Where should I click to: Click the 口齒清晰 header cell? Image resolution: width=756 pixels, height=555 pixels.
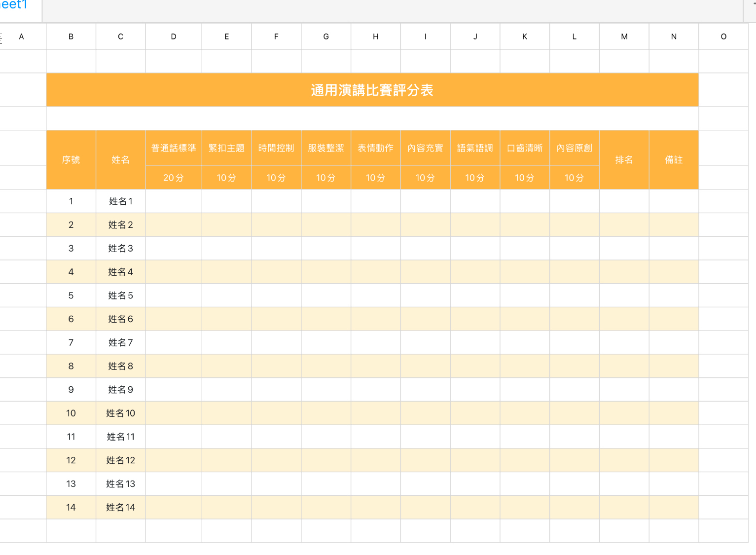[525, 148]
